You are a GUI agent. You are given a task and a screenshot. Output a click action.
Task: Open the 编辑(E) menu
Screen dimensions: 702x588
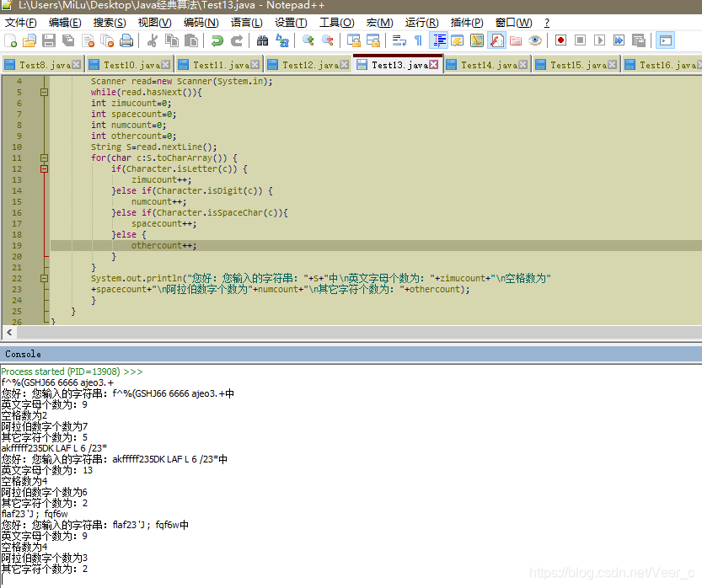[65, 23]
